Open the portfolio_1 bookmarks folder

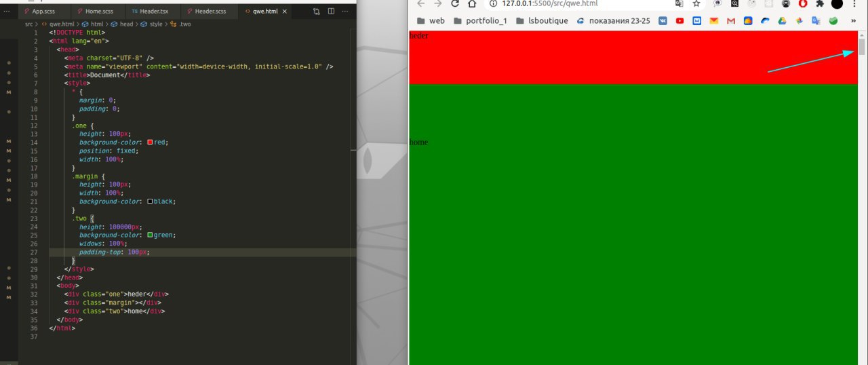(x=480, y=20)
